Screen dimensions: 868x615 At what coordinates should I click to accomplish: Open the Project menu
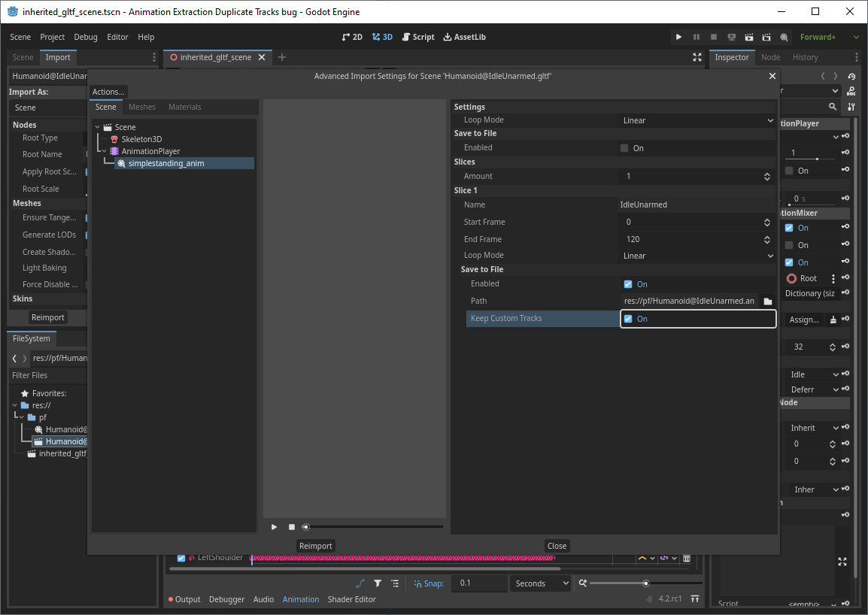pyautogui.click(x=52, y=36)
